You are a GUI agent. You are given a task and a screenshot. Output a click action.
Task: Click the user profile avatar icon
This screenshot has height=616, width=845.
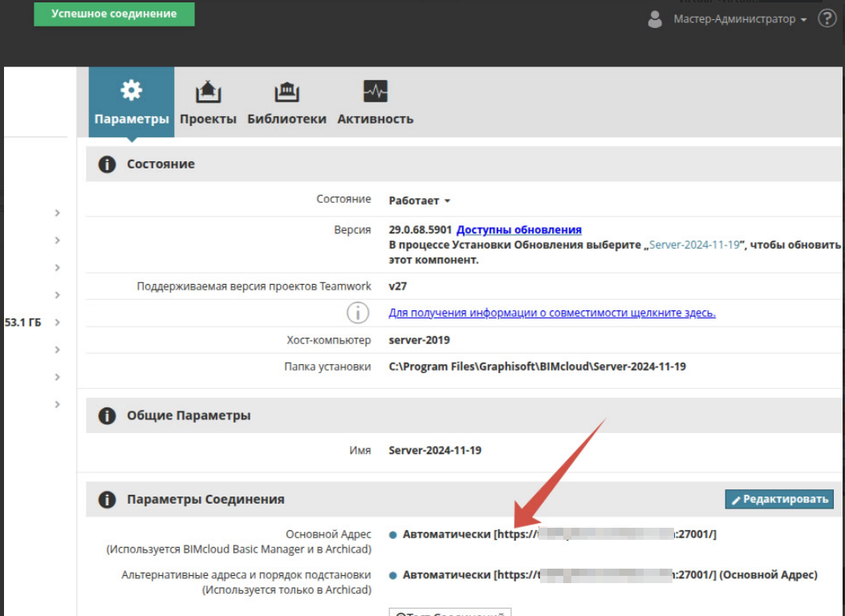point(655,19)
